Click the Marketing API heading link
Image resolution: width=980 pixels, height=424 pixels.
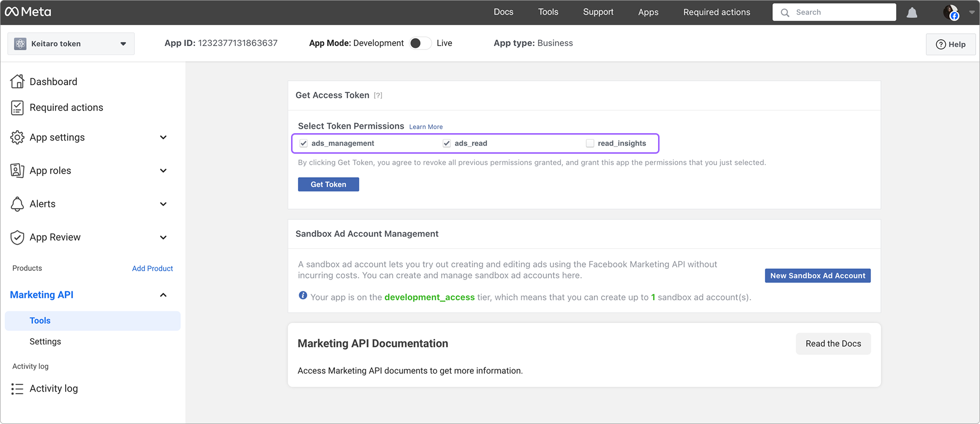(x=42, y=295)
